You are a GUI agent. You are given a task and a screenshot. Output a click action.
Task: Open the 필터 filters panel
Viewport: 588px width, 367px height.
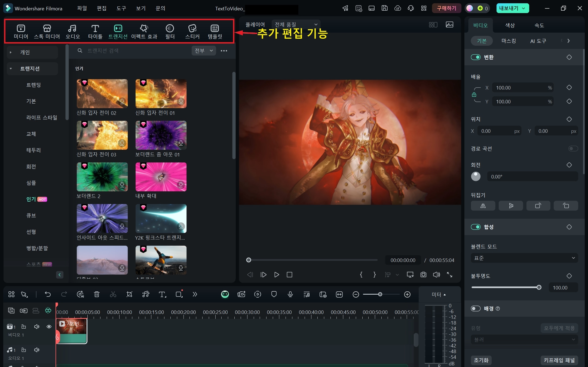pos(170,32)
